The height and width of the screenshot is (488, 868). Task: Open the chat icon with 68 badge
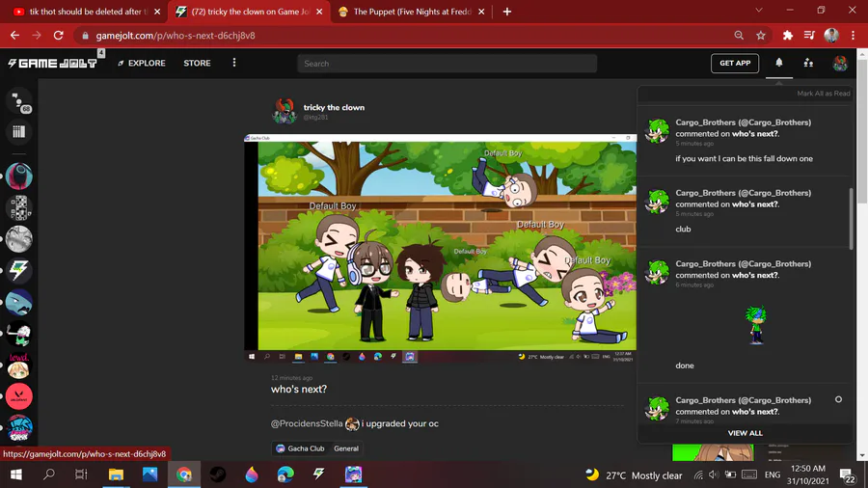tap(19, 102)
